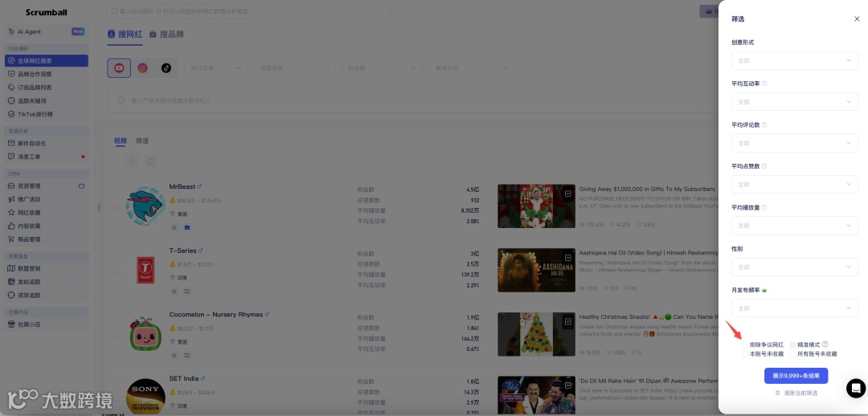Open the 全部地区 dropdown
Screen dimensions: 868x416
tap(294, 68)
